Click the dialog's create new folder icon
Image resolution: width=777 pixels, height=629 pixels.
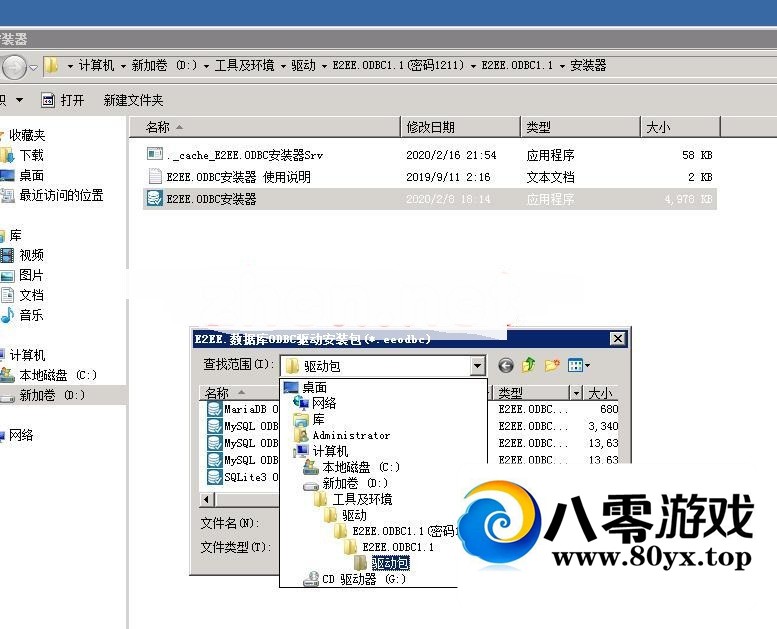pyautogui.click(x=552, y=365)
